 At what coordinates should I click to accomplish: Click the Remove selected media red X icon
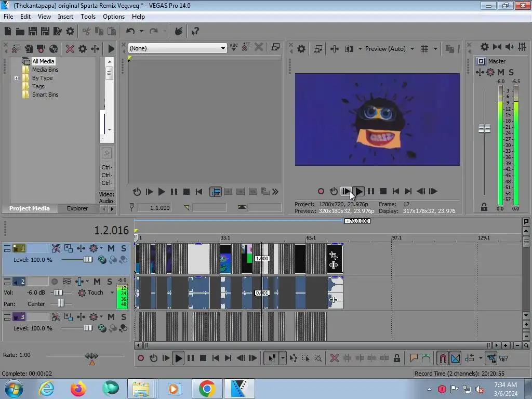click(x=70, y=49)
